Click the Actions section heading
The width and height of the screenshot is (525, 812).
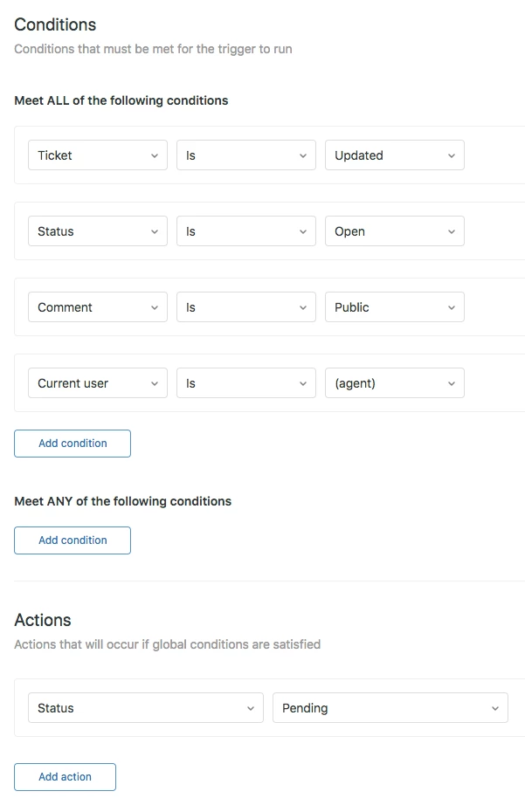tap(43, 620)
